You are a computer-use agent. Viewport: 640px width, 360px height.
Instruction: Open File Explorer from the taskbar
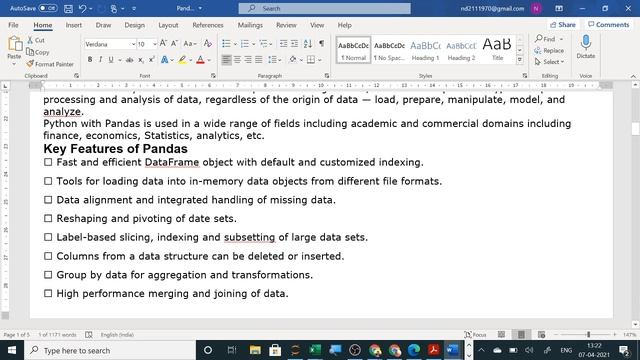point(255,350)
